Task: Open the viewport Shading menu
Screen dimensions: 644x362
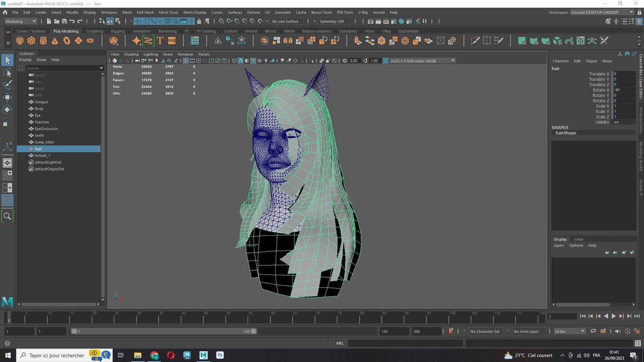Action: click(x=131, y=54)
